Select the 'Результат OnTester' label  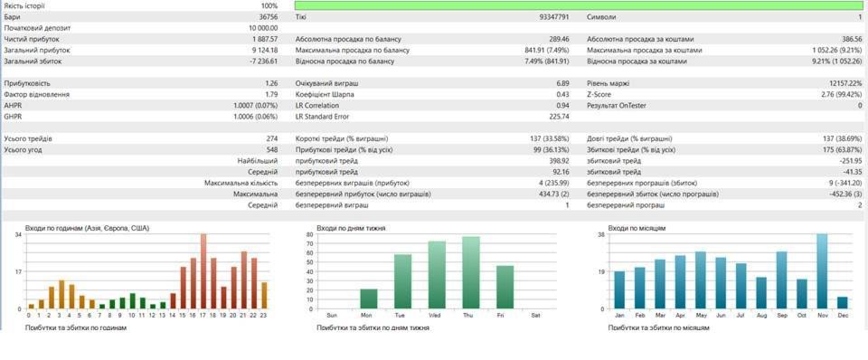[616, 106]
